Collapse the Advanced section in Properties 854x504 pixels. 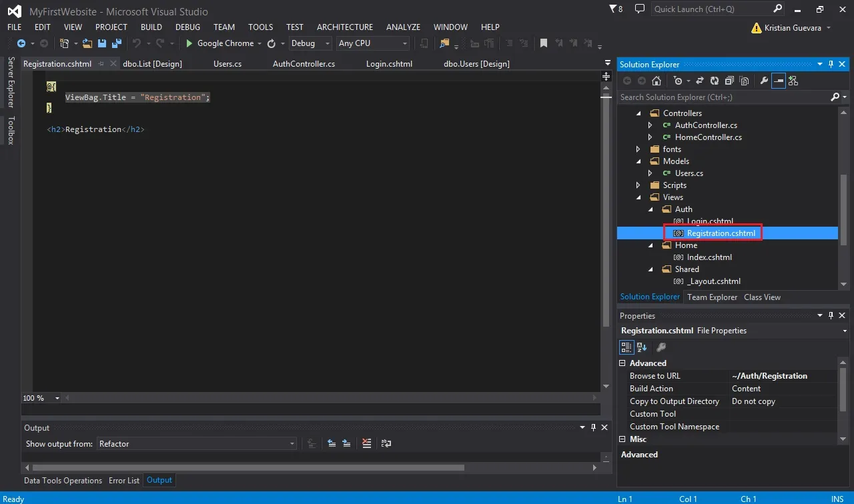(622, 363)
